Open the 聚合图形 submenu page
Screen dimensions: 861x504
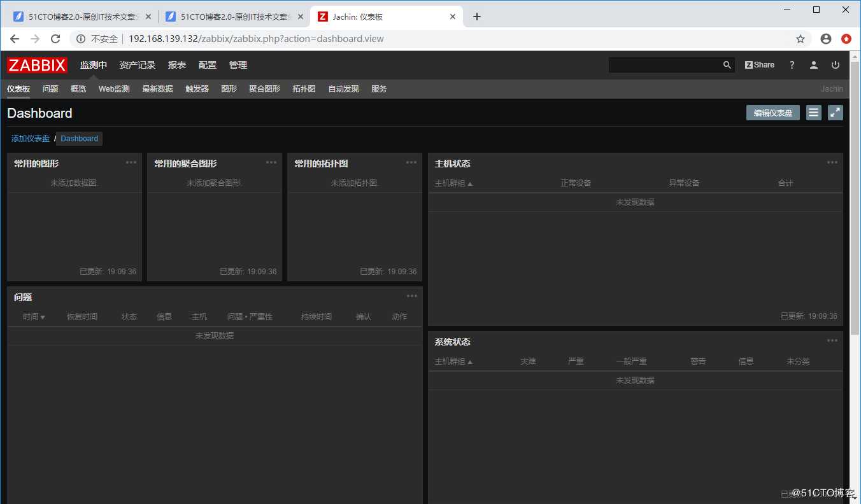tap(265, 89)
